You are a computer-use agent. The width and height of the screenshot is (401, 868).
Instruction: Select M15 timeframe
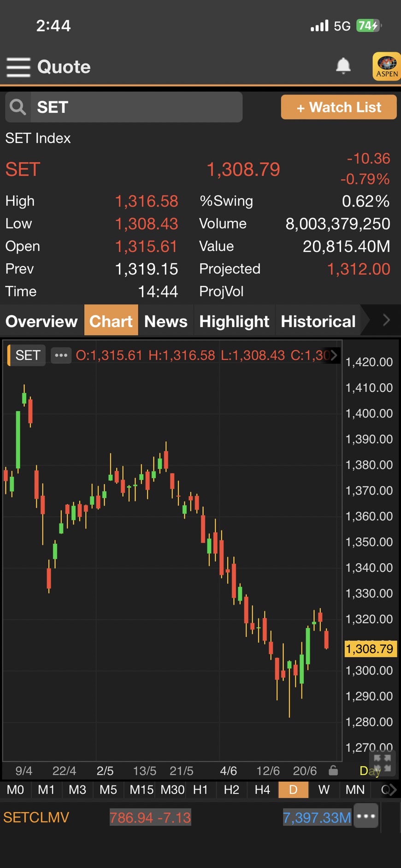[x=142, y=790]
